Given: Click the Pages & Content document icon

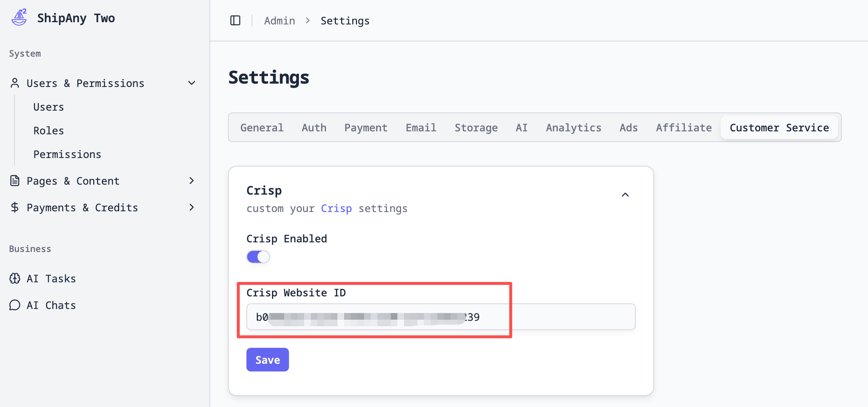Looking at the screenshot, I should (15, 181).
